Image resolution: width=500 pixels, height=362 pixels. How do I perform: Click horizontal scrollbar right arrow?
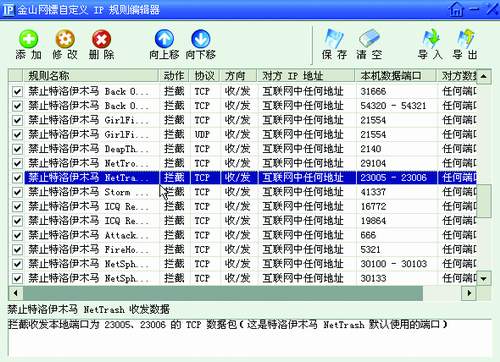point(469,293)
